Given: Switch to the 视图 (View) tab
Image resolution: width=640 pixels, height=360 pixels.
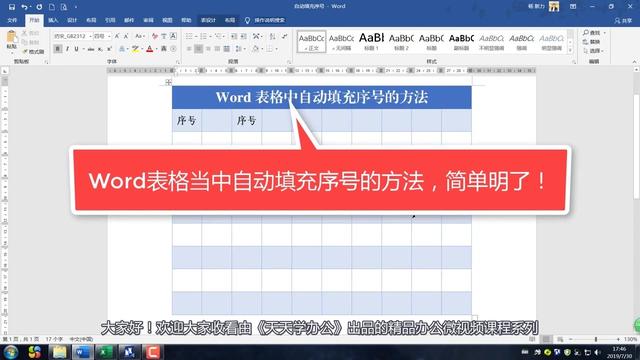Looking at the screenshot, I should (x=167, y=20).
